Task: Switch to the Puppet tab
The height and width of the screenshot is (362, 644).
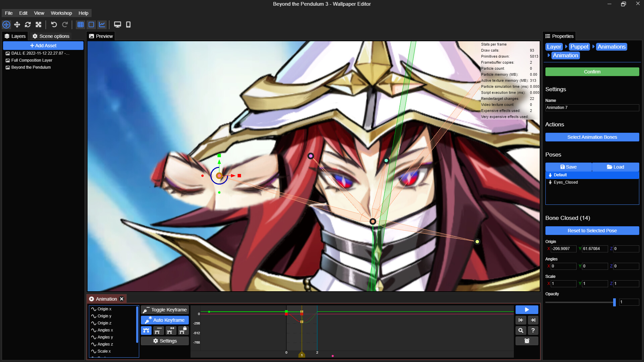Action: (579, 46)
